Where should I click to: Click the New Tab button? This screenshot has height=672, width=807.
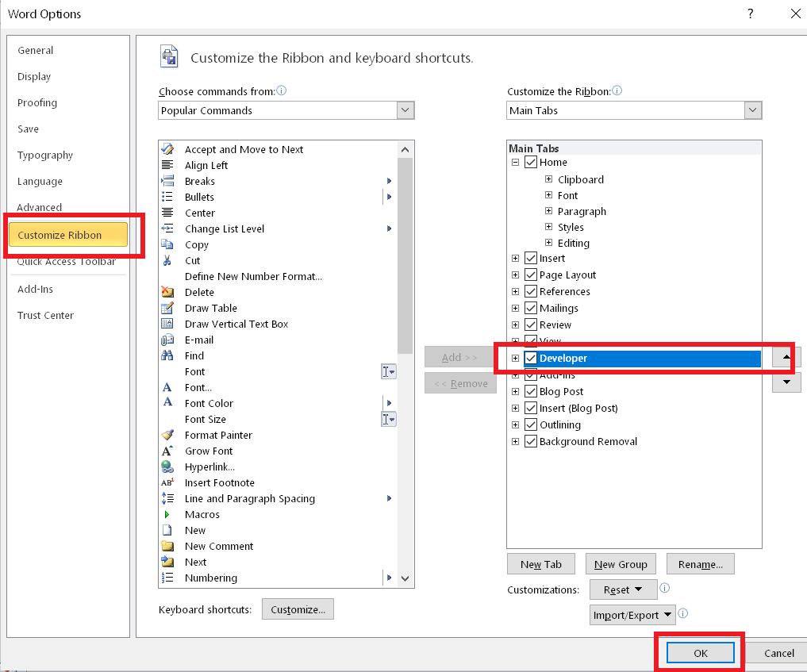click(541, 564)
